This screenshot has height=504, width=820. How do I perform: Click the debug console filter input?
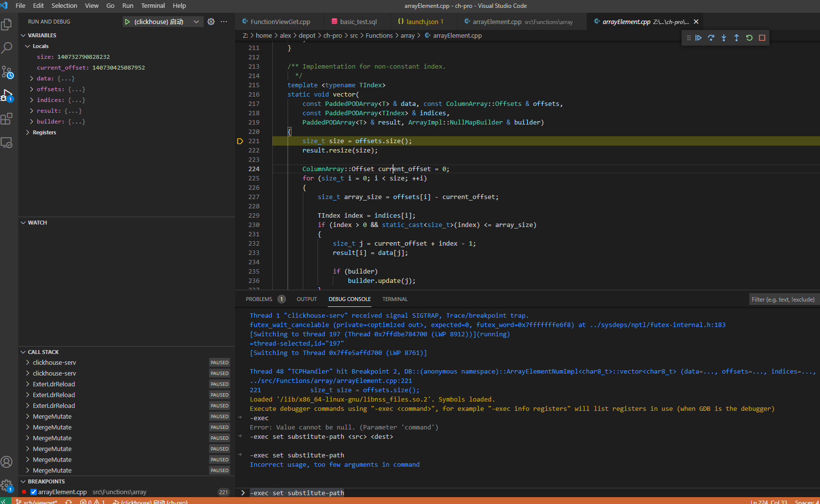[783, 300]
